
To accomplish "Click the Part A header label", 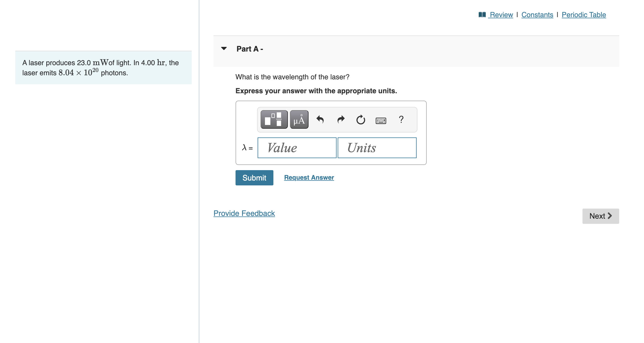I will (x=249, y=49).
